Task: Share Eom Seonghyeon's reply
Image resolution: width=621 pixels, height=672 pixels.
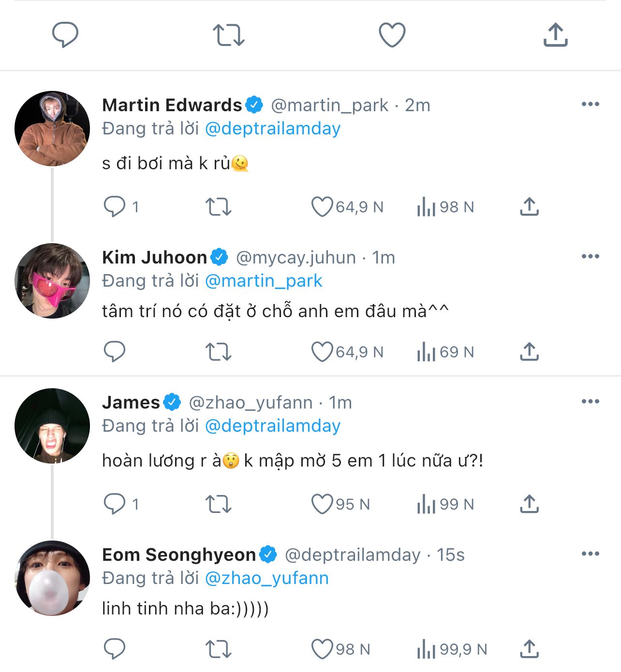Action: [530, 649]
